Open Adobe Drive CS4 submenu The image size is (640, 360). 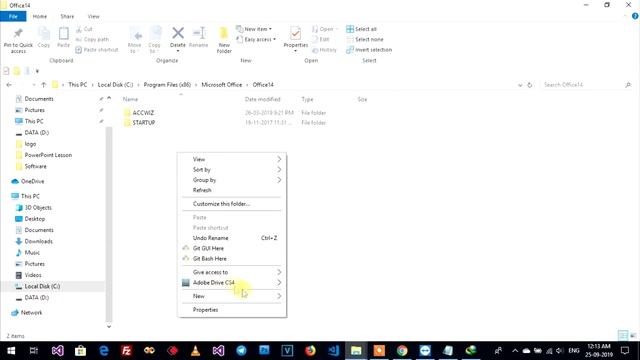coord(231,282)
